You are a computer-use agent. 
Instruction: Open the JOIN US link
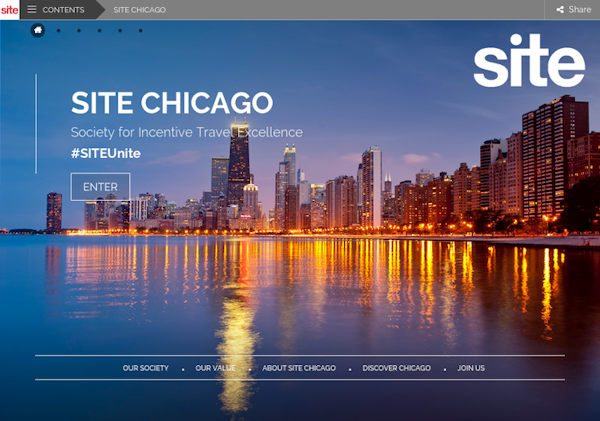471,368
